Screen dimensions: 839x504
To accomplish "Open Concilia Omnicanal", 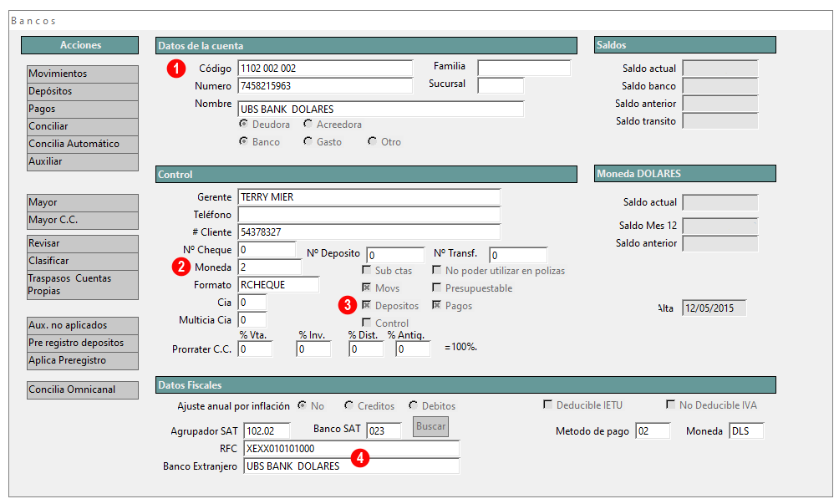I will [83, 390].
